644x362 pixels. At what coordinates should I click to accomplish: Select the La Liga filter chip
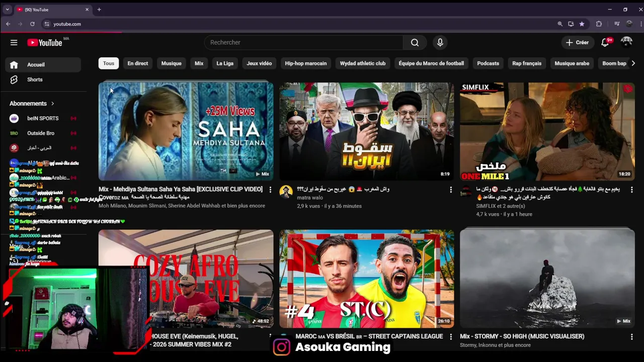225,63
